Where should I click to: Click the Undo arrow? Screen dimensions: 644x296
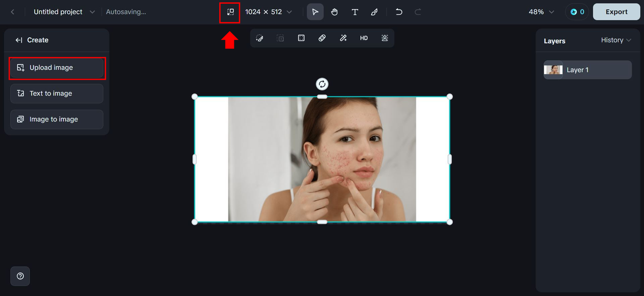point(398,12)
